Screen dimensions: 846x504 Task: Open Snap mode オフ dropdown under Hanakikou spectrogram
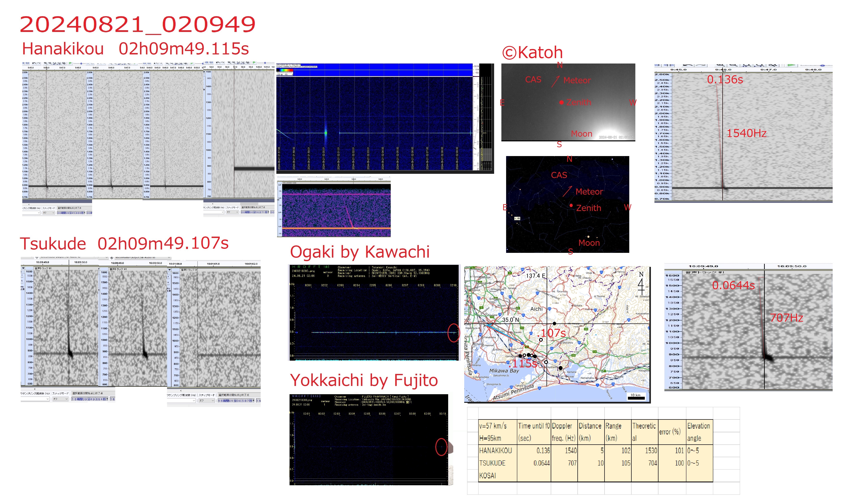coord(49,213)
